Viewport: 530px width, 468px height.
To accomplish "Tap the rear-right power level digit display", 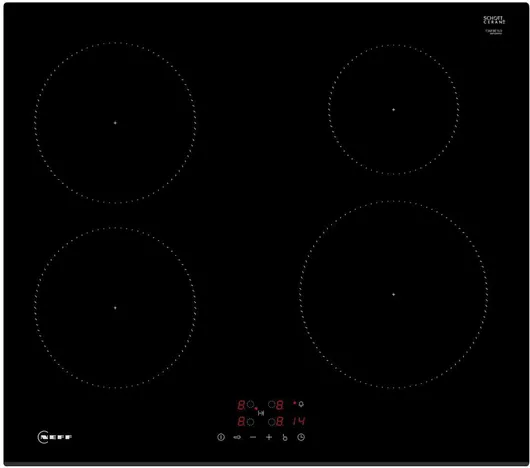I will (280, 405).
